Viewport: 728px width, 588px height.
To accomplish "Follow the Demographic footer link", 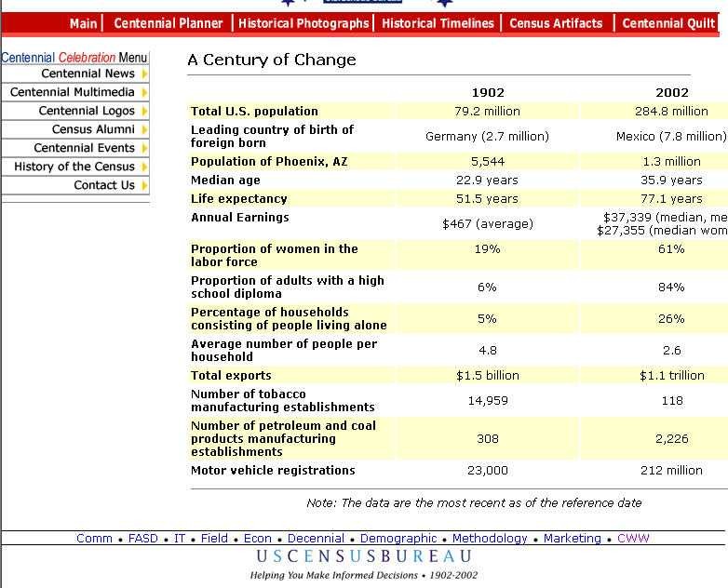I will (398, 538).
